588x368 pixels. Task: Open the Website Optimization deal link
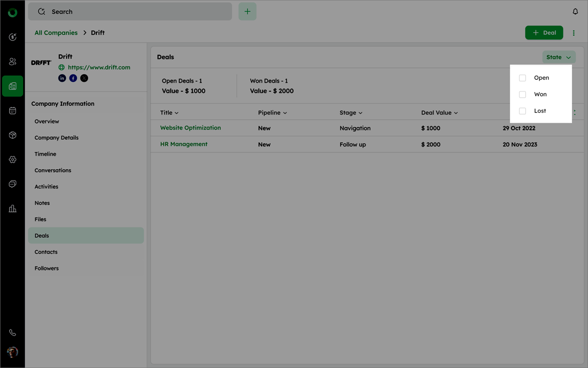(190, 128)
